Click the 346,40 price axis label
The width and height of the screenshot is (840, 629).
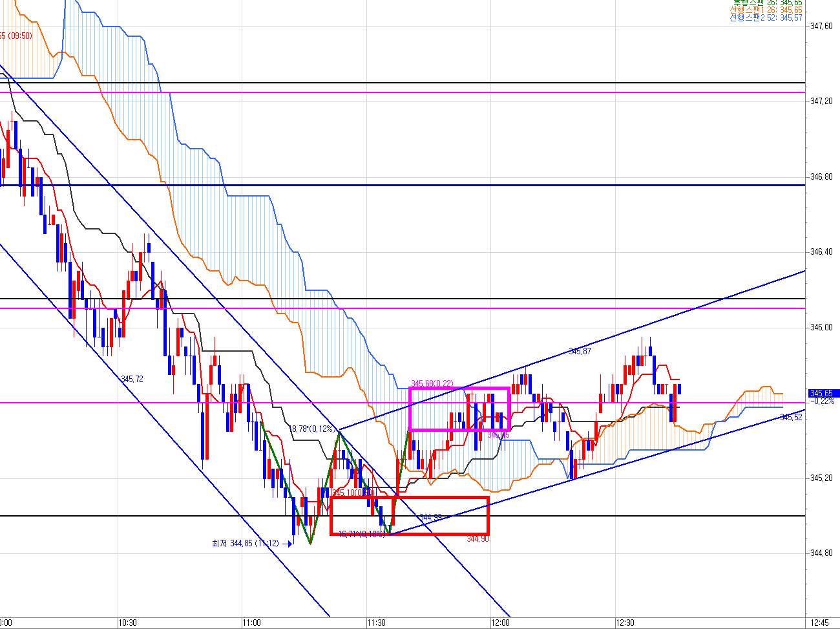click(822, 252)
